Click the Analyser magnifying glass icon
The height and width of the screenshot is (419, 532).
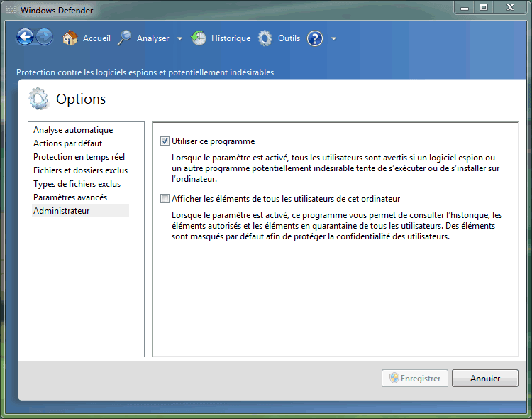coord(125,38)
